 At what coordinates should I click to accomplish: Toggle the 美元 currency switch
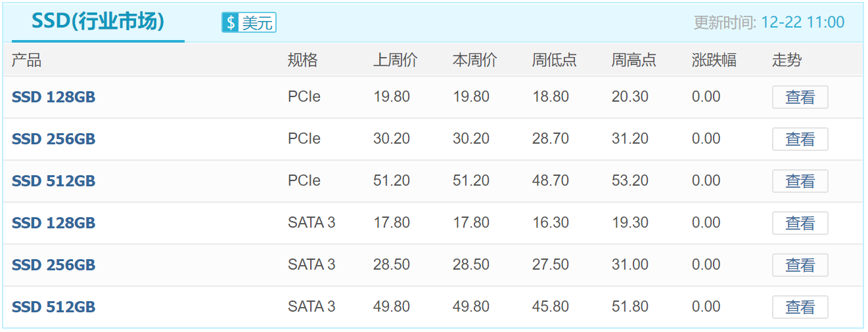pos(249,23)
